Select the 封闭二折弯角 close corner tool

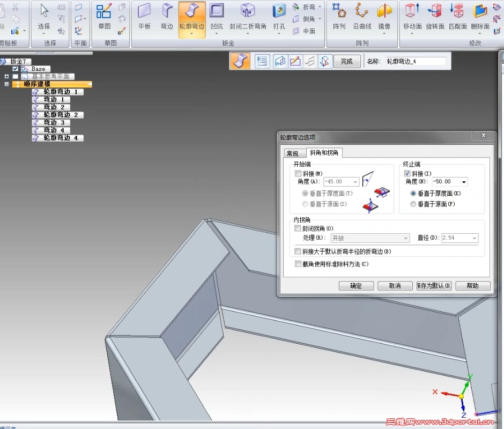coord(248,17)
